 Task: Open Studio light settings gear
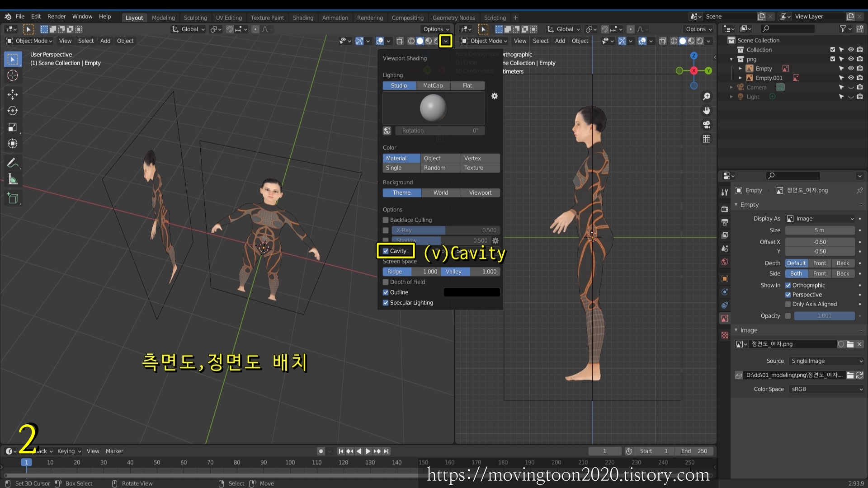(x=495, y=96)
